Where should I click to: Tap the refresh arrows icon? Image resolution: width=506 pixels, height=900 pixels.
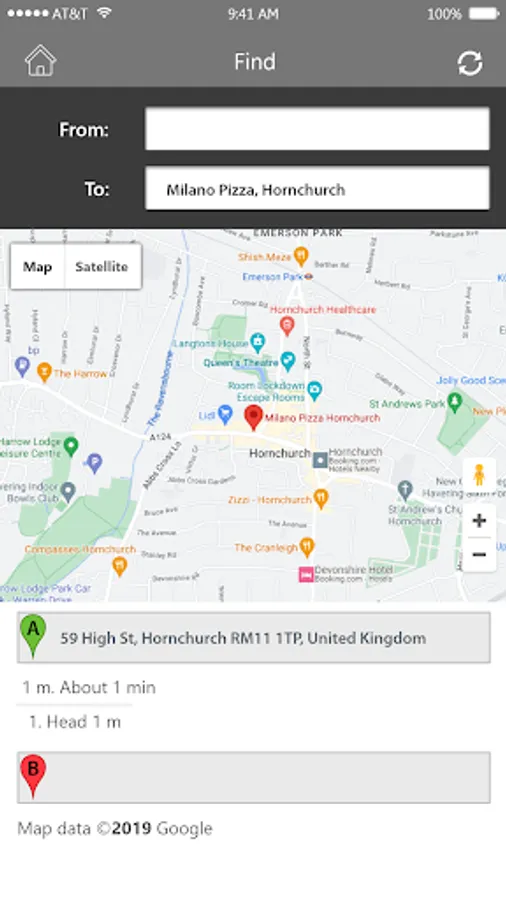[x=470, y=63]
